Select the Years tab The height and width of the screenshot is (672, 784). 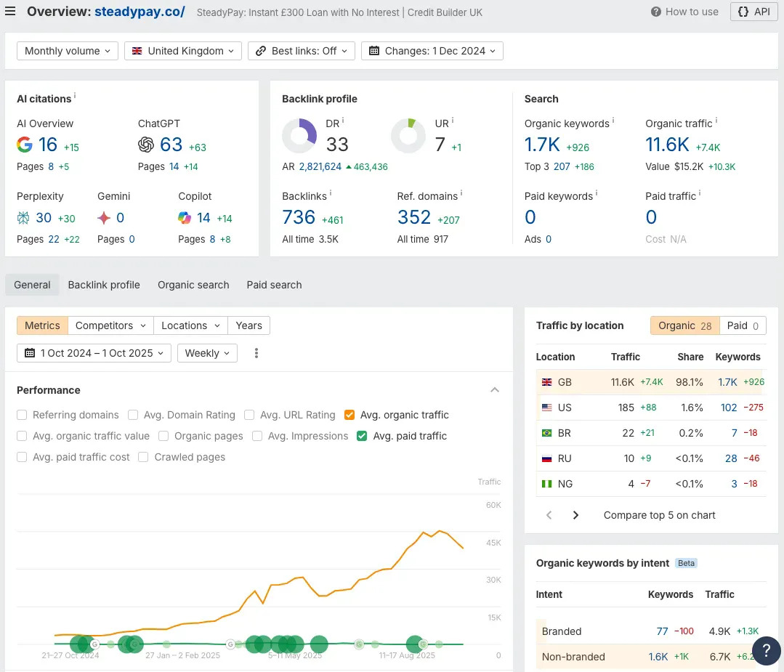(249, 325)
